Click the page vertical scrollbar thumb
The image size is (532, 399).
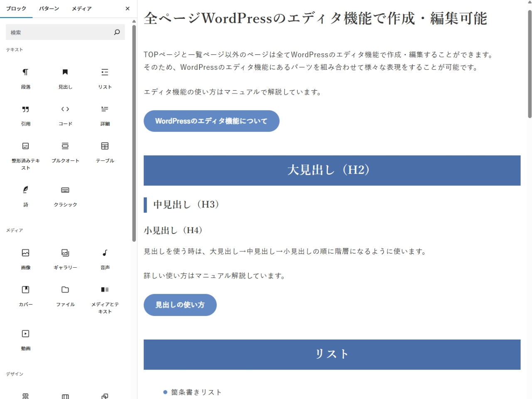(530, 64)
